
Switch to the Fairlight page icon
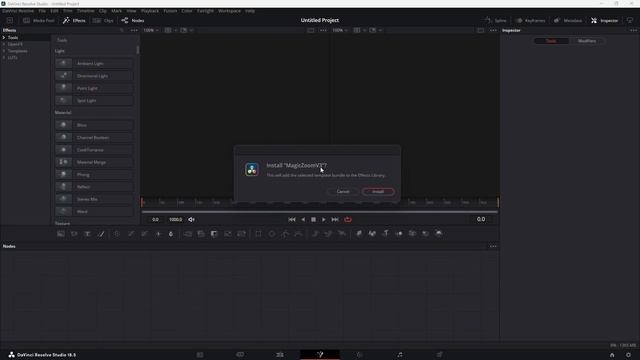pyautogui.click(x=400, y=355)
